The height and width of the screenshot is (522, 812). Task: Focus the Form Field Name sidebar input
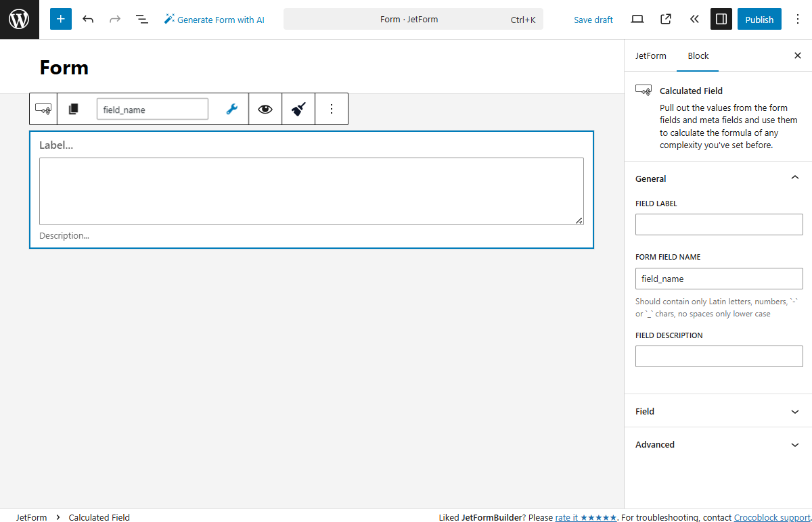pyautogui.click(x=719, y=279)
